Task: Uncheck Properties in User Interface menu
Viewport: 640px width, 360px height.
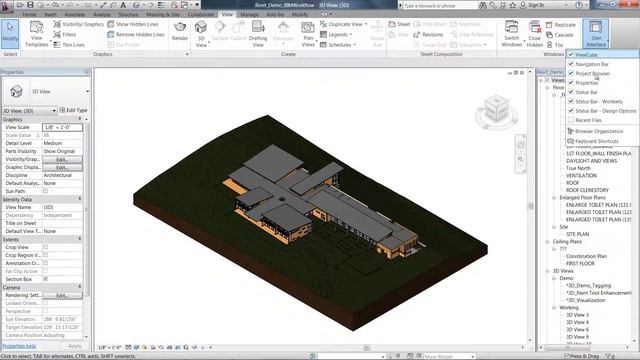Action: pos(571,82)
